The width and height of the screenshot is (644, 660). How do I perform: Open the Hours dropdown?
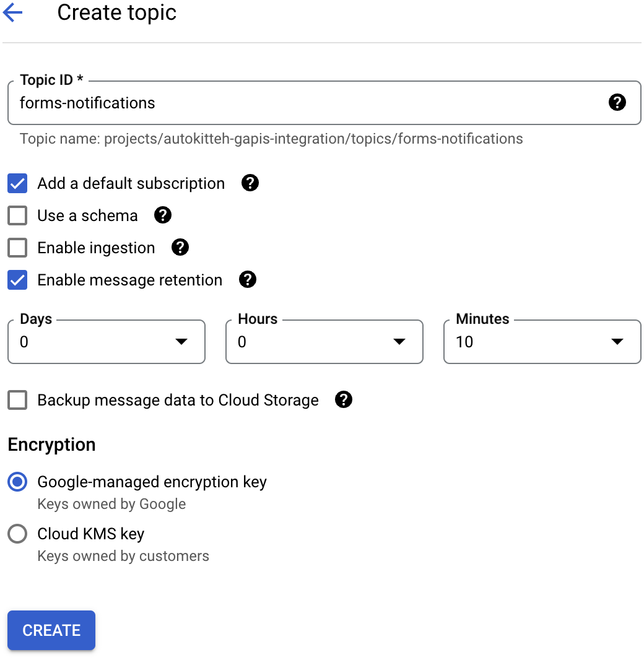[x=324, y=341]
